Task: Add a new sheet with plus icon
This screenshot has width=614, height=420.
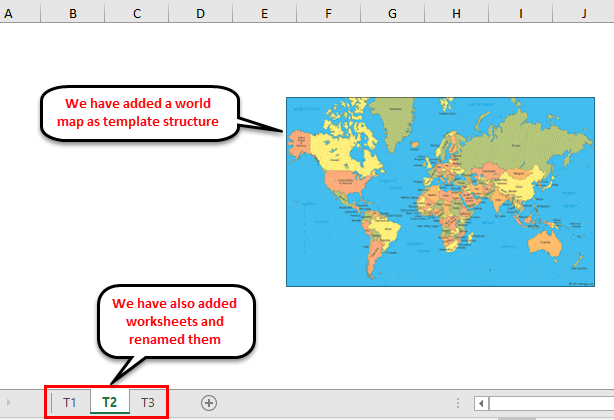Action: point(209,403)
